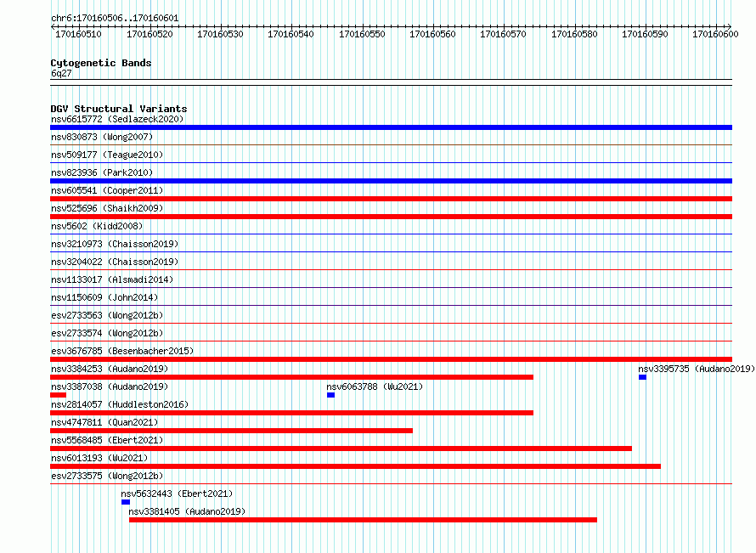Click nsv1150609 (John2014) label

point(104,297)
